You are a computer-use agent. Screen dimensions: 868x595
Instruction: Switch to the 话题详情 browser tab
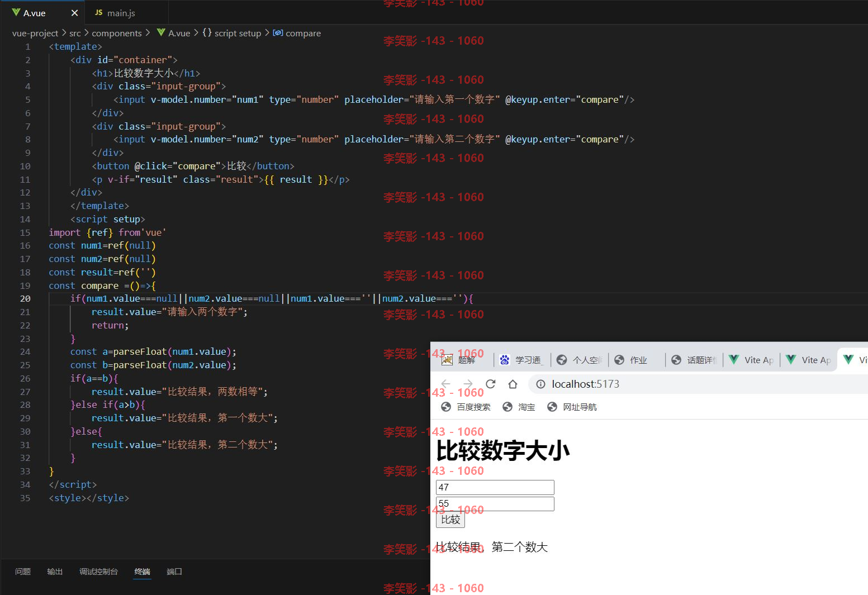tap(694, 360)
